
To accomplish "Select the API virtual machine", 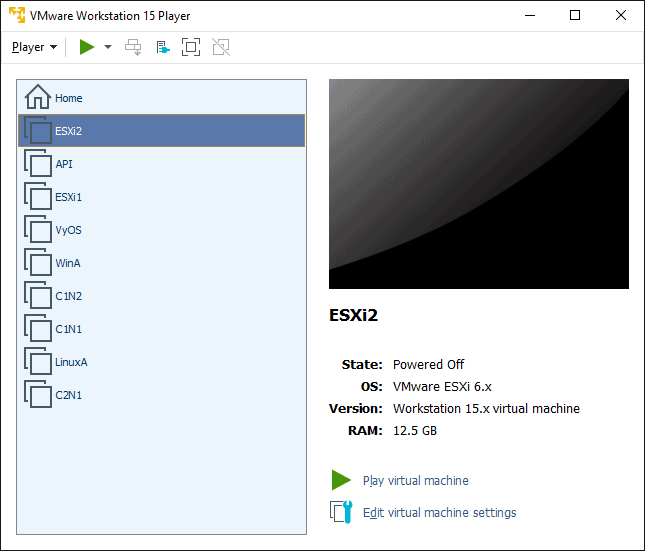I will (64, 164).
